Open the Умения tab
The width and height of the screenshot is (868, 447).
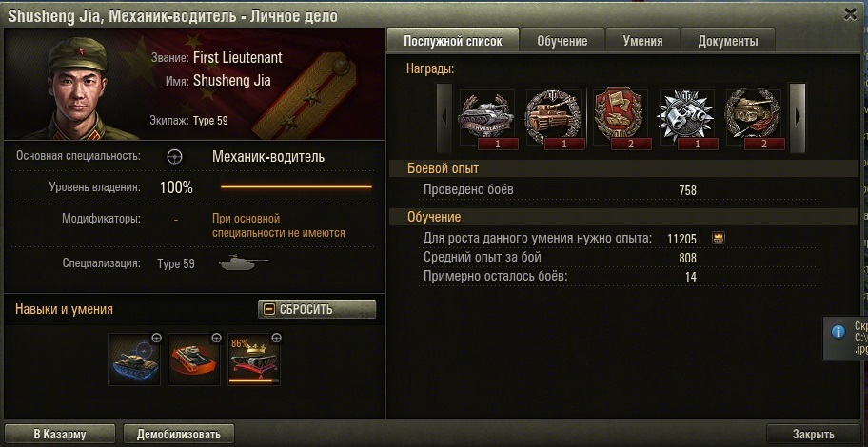click(x=642, y=41)
